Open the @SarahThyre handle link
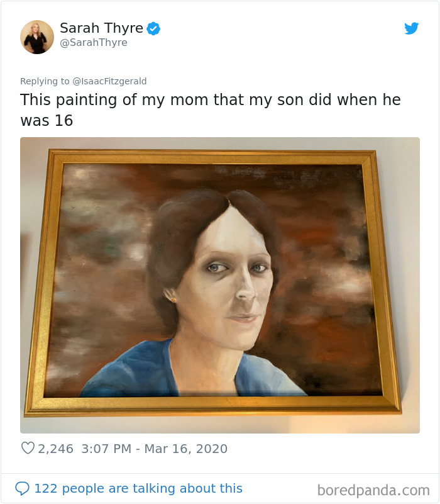This screenshot has width=440, height=504. pos(94,43)
